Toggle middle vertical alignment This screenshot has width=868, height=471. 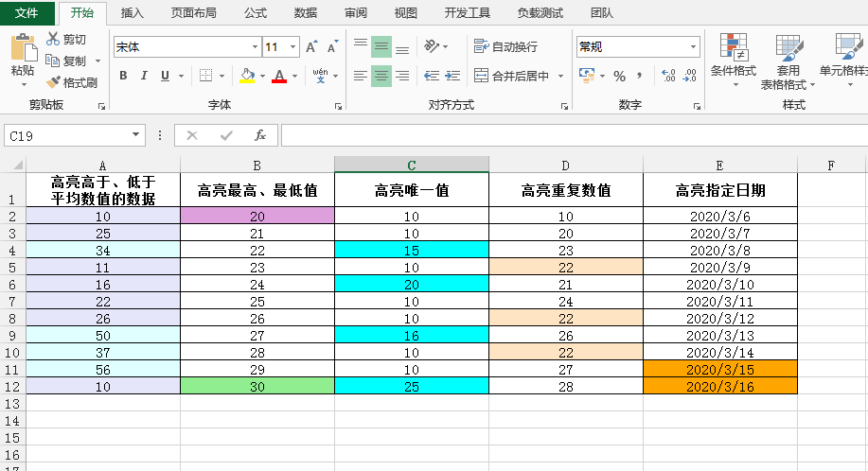(x=381, y=47)
